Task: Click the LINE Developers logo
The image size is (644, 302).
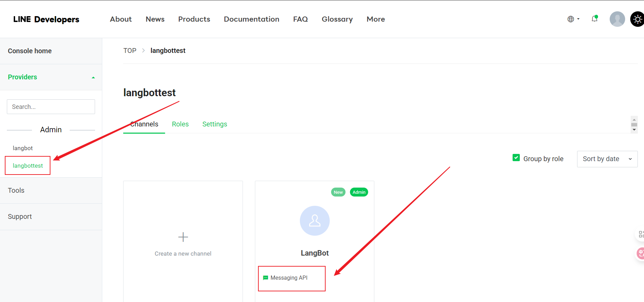Action: (x=46, y=19)
